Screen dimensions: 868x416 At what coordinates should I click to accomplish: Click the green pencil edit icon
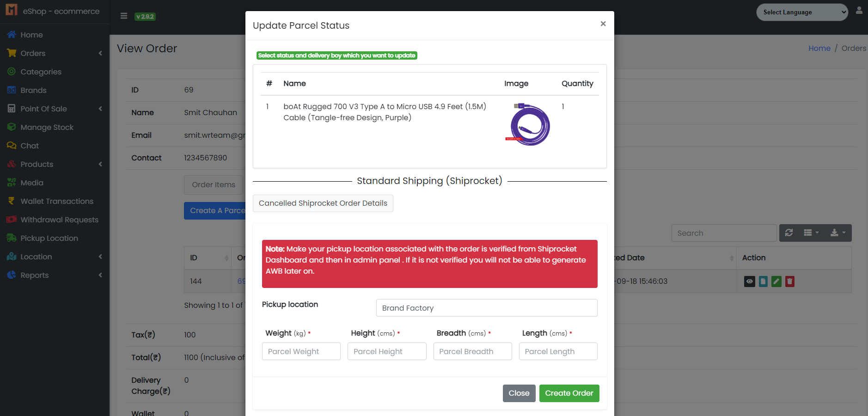click(776, 281)
